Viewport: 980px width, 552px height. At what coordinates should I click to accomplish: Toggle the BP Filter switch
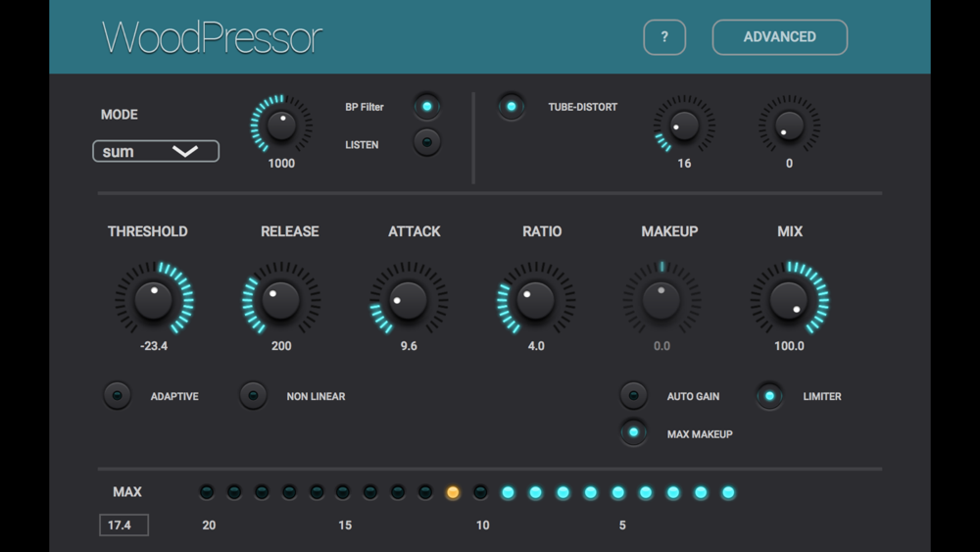(x=427, y=107)
